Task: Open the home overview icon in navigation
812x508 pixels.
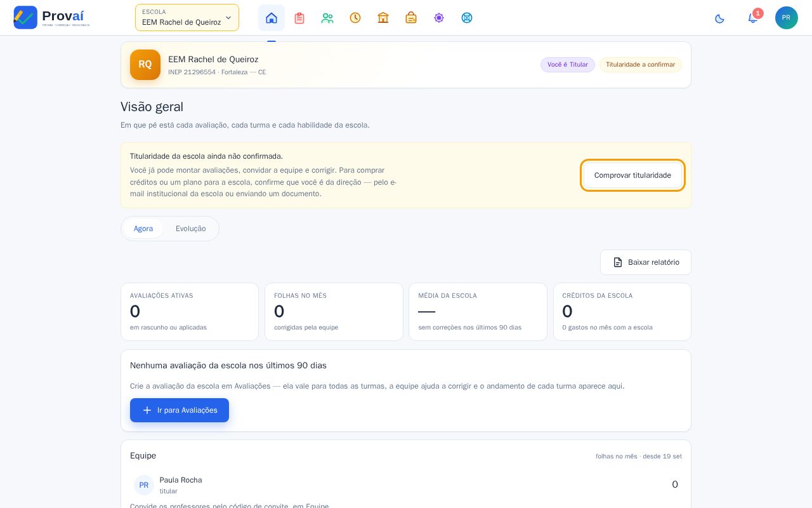Action: [x=272, y=18]
